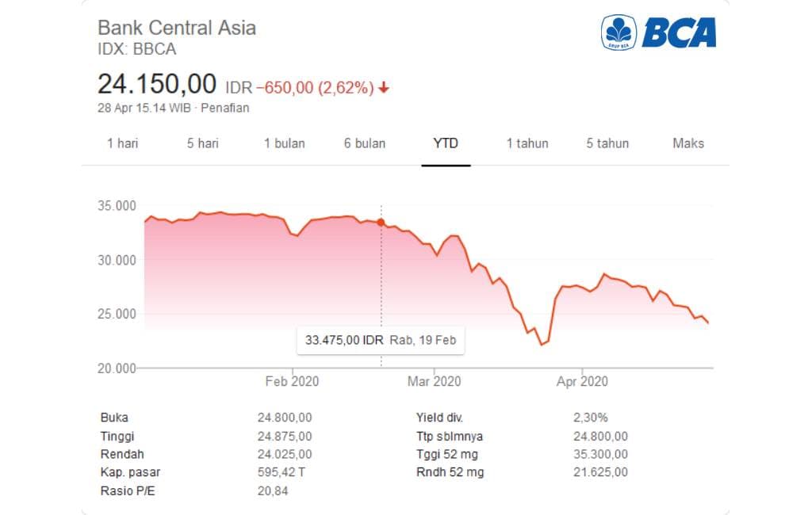Open the 6 bulan chart range
Screen dimensions: 812x515
click(x=366, y=143)
